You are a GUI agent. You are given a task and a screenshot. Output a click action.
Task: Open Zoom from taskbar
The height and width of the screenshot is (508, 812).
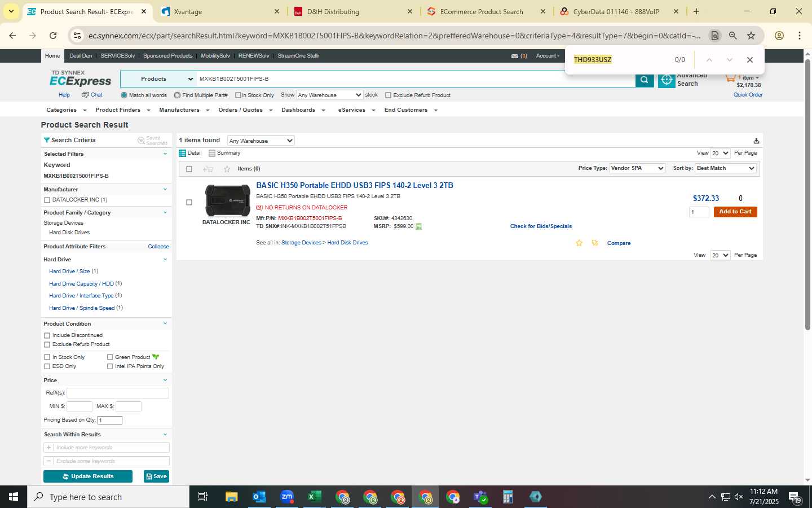coord(287,497)
